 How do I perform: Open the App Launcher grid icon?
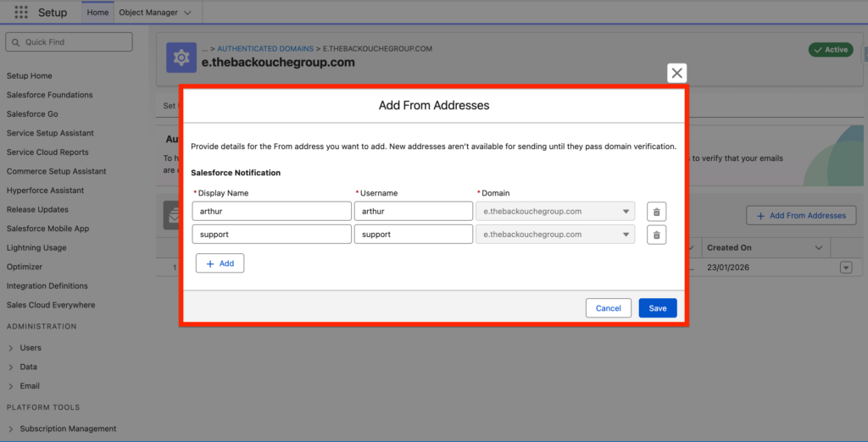point(21,13)
